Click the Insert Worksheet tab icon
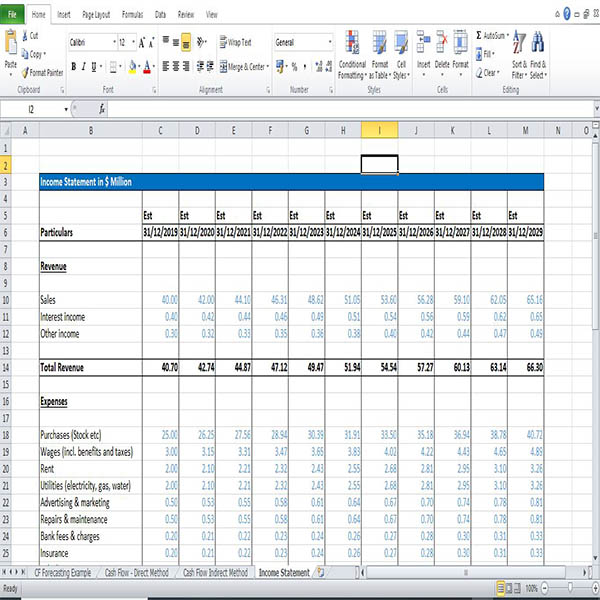 pyautogui.click(x=321, y=572)
